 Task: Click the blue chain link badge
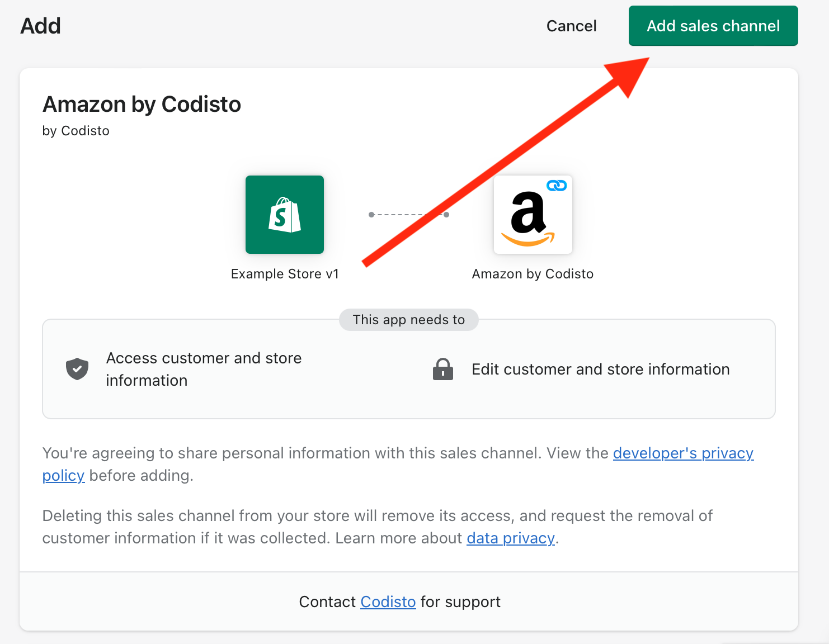point(557,186)
